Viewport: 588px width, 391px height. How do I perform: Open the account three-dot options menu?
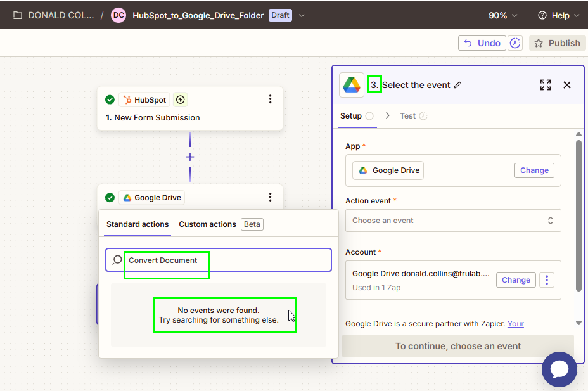[x=547, y=280]
